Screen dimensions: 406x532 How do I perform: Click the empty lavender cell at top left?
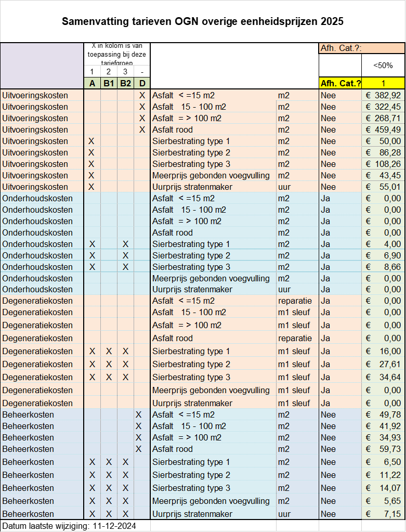click(42, 66)
